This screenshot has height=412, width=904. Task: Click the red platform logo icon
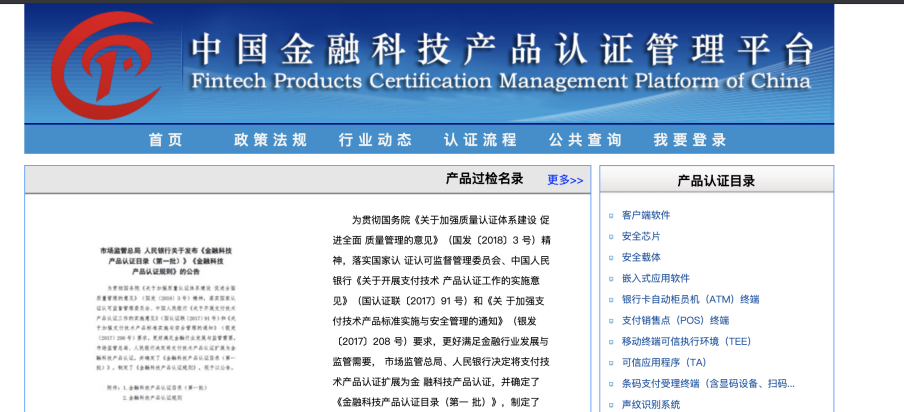105,65
